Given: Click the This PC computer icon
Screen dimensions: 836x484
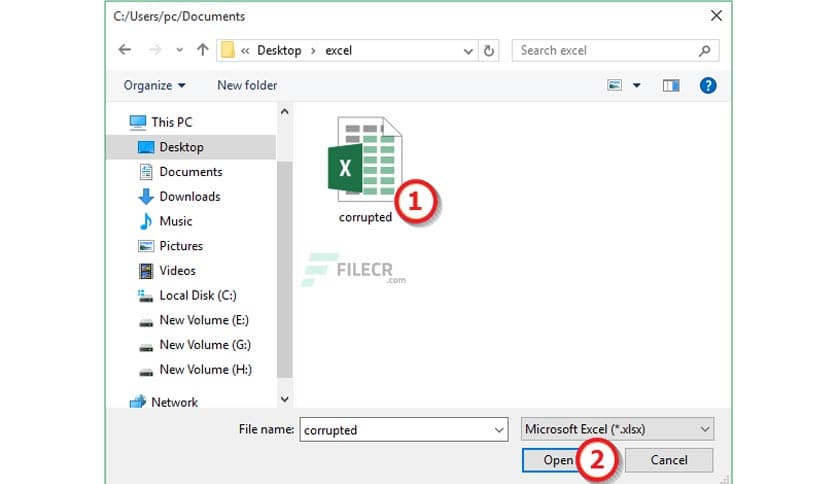Looking at the screenshot, I should click(x=138, y=122).
